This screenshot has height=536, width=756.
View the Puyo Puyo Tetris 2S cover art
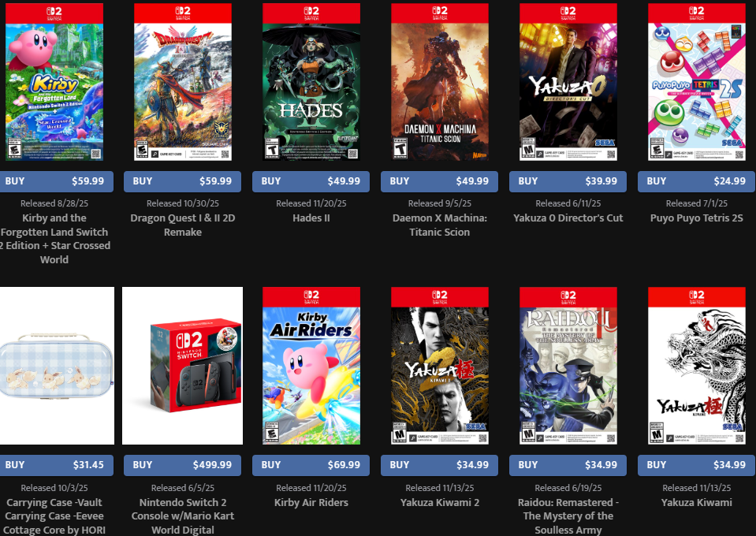tap(697, 82)
